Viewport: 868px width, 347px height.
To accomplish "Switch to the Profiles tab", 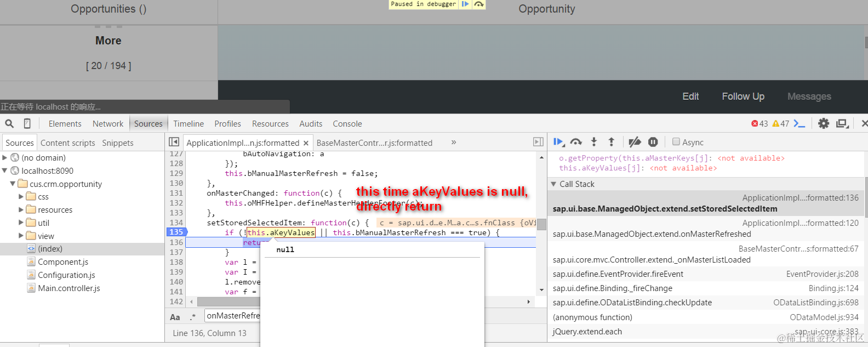I will [x=227, y=124].
